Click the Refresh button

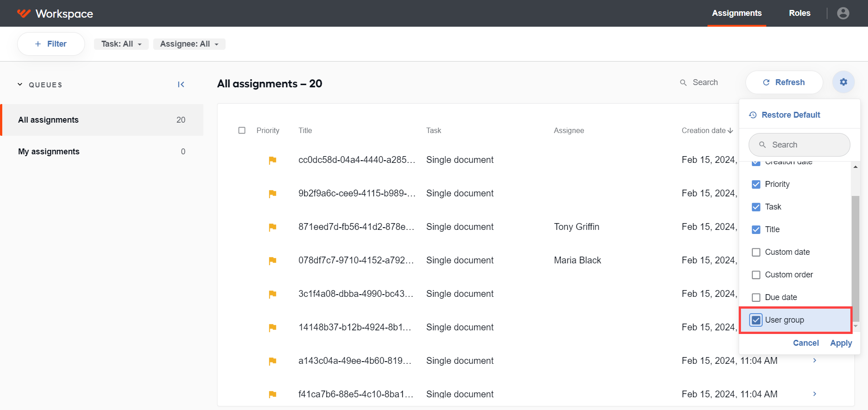pyautogui.click(x=784, y=82)
